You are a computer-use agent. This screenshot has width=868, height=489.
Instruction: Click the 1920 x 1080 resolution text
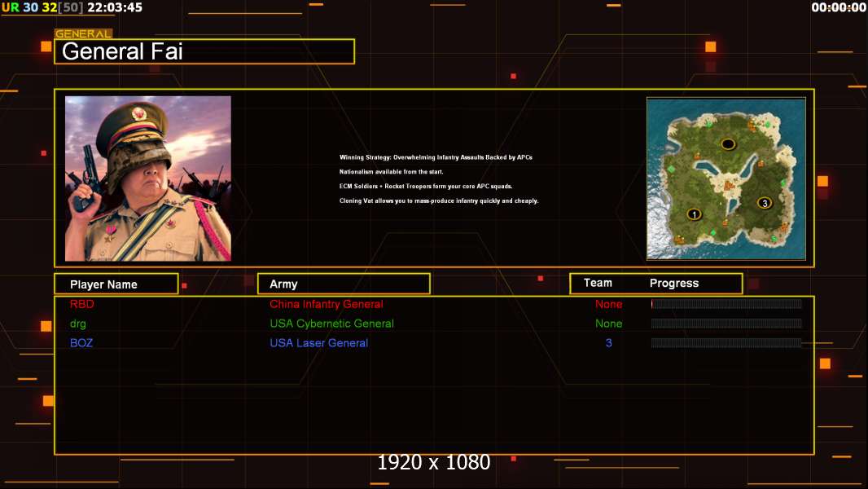433,462
